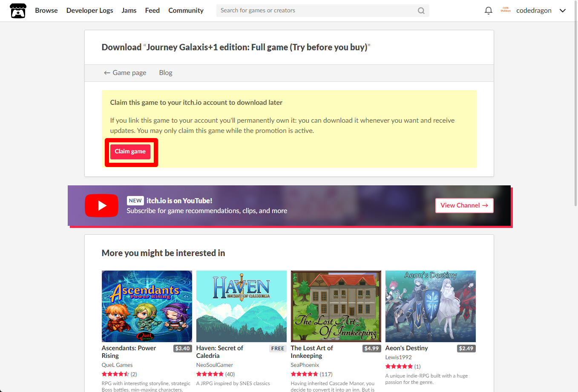Screen dimensions: 578x392
Task: Click the $4.99 price tag
Action: 372,349
